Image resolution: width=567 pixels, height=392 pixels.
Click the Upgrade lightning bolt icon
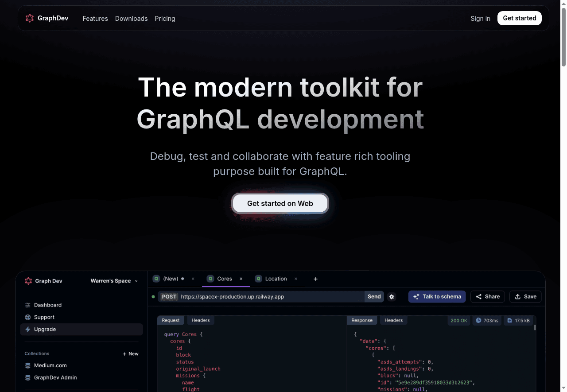27,329
